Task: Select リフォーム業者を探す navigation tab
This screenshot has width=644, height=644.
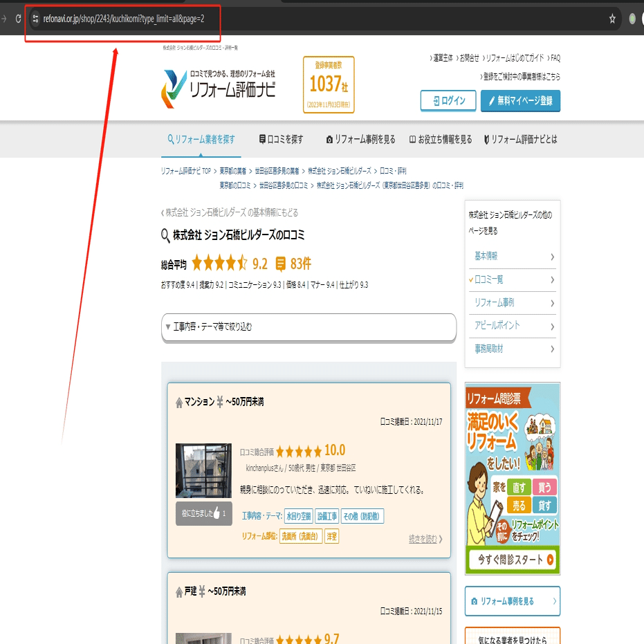Action: [x=201, y=139]
